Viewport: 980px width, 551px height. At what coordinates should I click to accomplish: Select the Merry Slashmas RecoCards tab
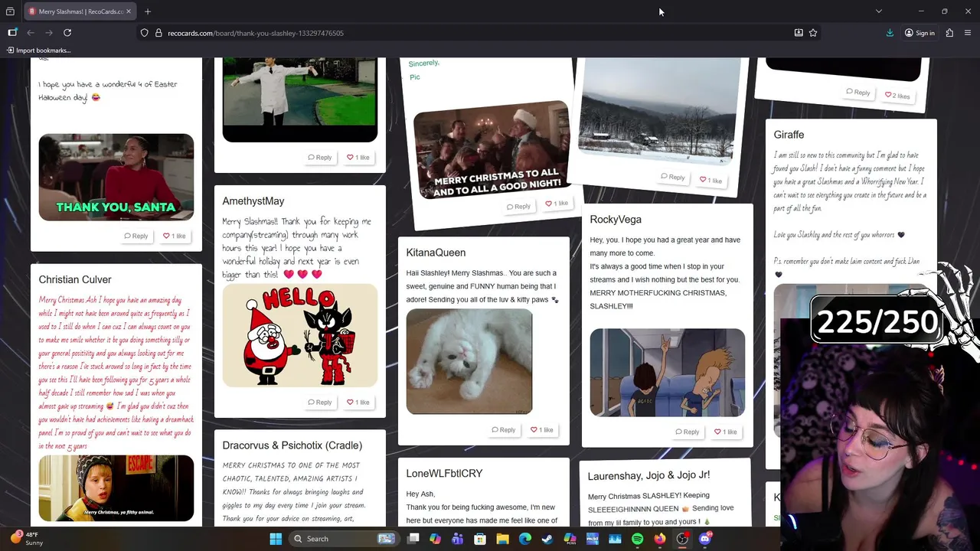pyautogui.click(x=79, y=11)
